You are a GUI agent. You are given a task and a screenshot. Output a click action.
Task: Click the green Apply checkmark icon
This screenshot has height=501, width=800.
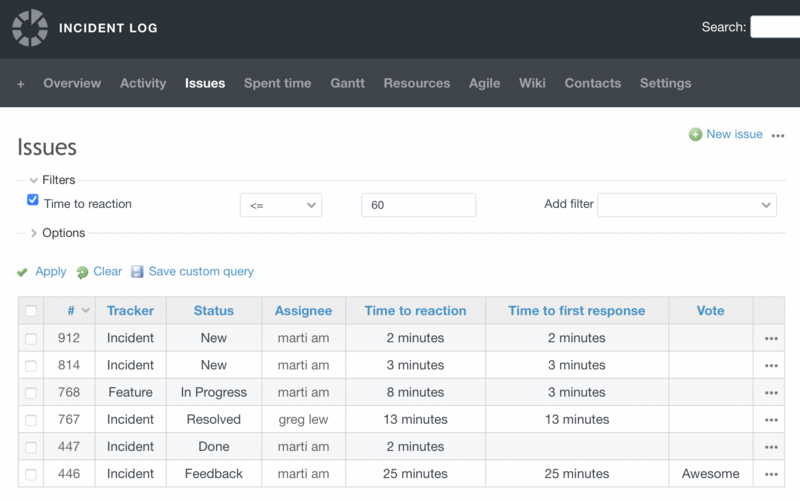(x=23, y=272)
